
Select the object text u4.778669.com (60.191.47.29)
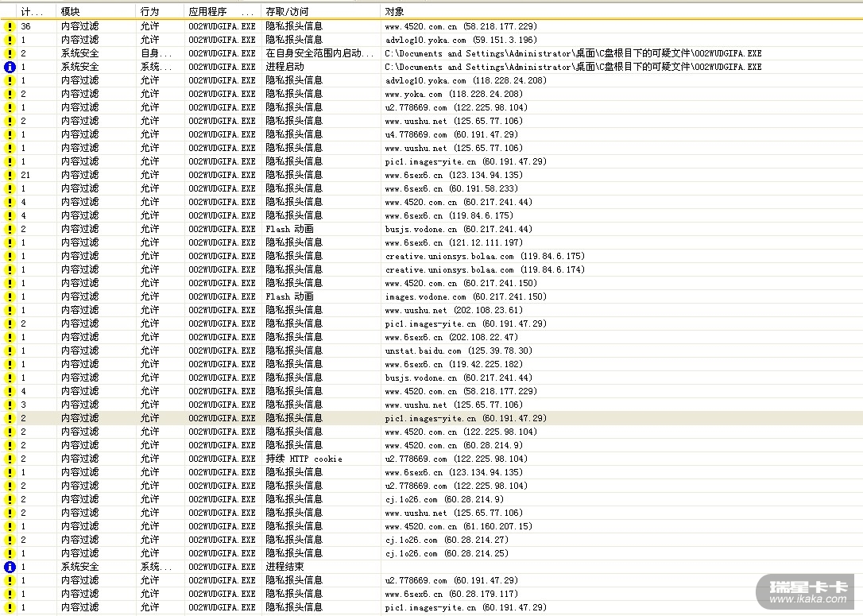451,134
